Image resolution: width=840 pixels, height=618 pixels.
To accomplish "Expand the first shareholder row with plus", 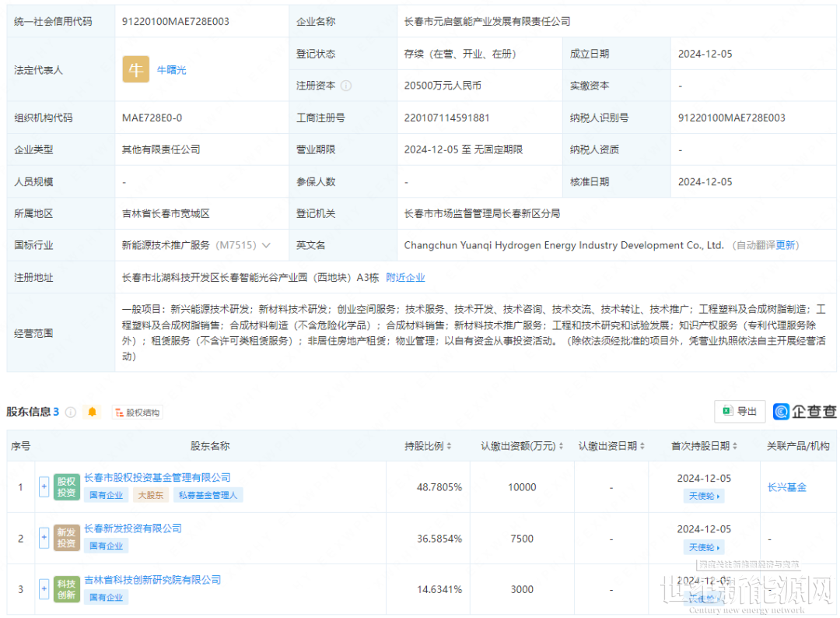I will (x=44, y=487).
